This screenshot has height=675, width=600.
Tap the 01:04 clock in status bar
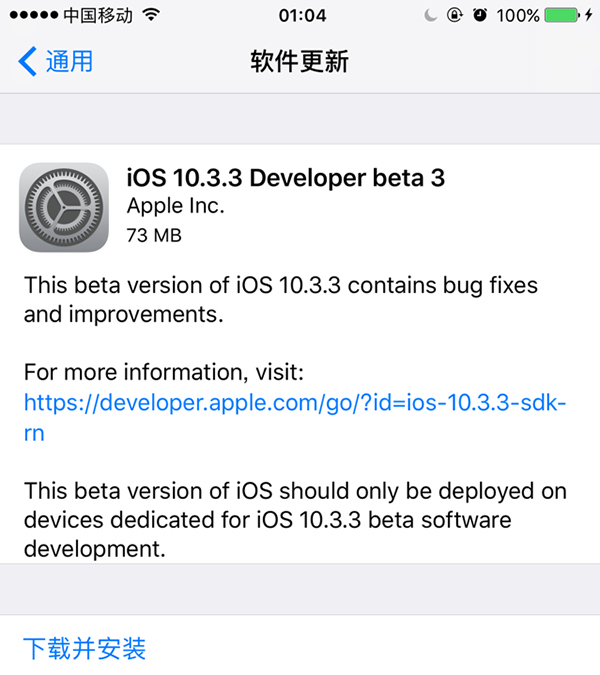[x=300, y=16]
